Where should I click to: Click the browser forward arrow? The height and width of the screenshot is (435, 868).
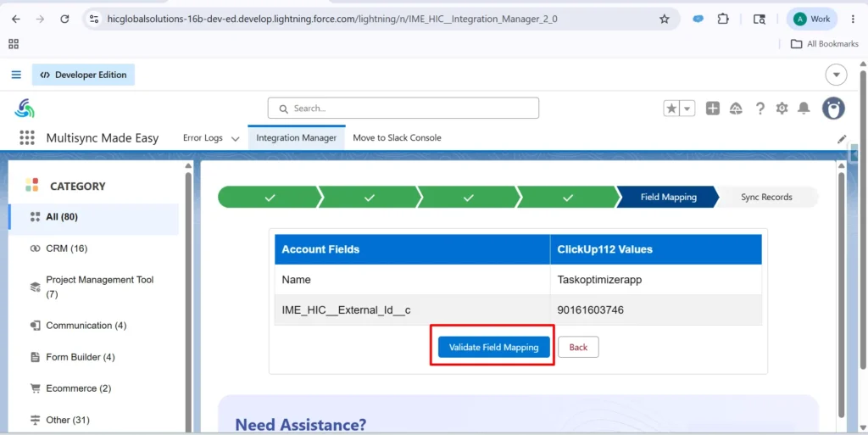point(40,19)
